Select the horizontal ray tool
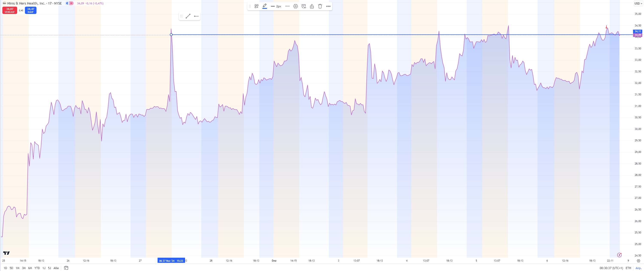The image size is (644, 271). coord(196,16)
